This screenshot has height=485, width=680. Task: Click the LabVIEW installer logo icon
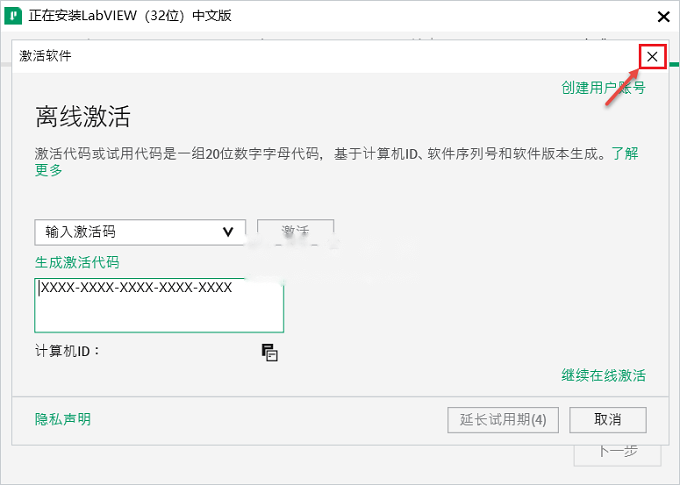(x=13, y=16)
